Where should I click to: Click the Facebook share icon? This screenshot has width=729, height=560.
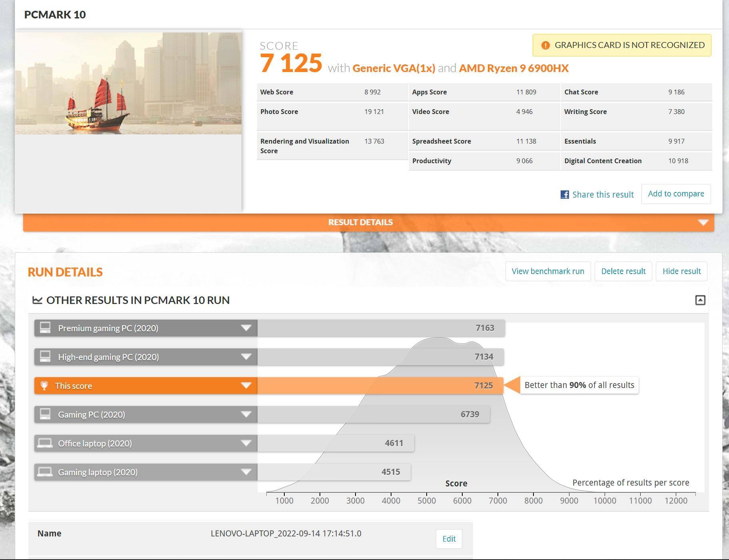coord(564,195)
